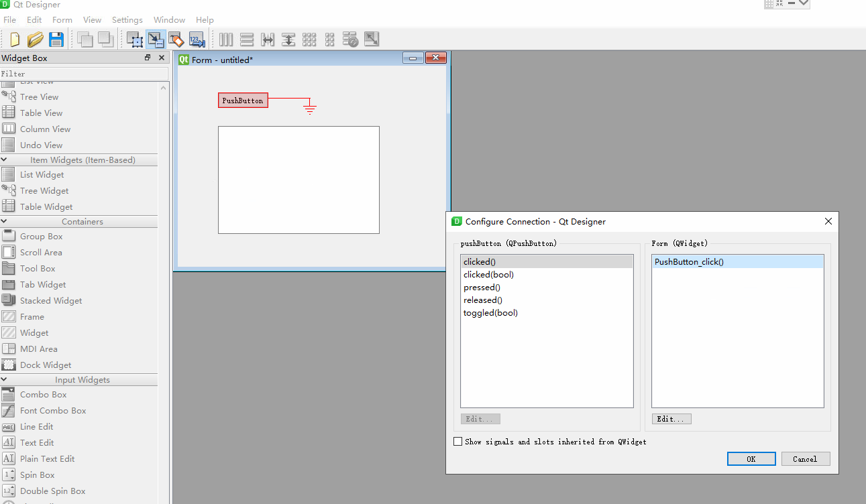Select the clicked(bool) signal
The image size is (866, 504).
point(488,275)
